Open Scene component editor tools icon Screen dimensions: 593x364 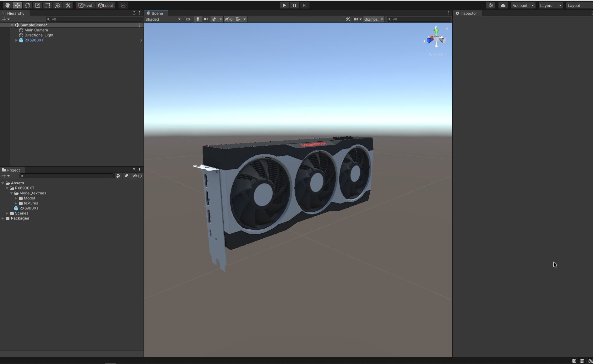coord(348,19)
